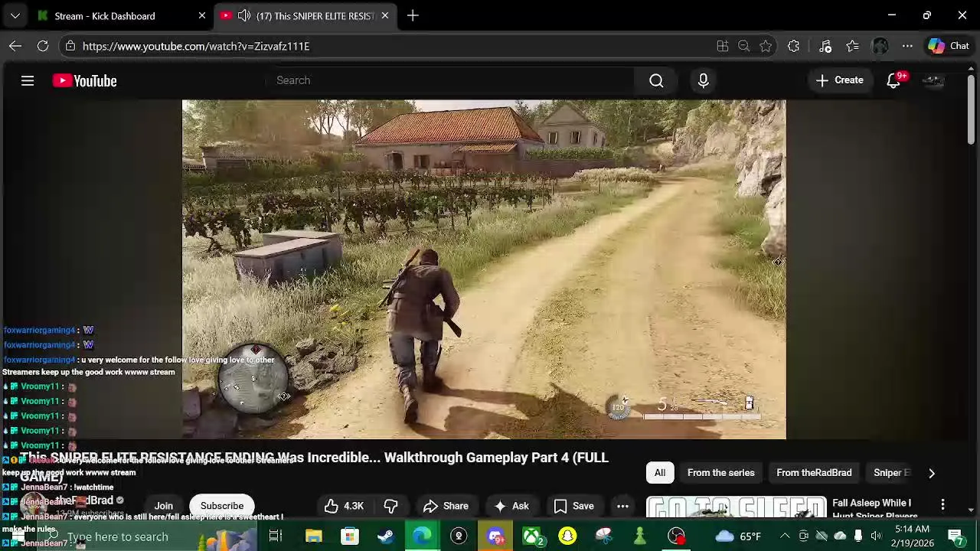Viewport: 980px width, 551px height.
Task: Share the video
Action: (x=446, y=506)
